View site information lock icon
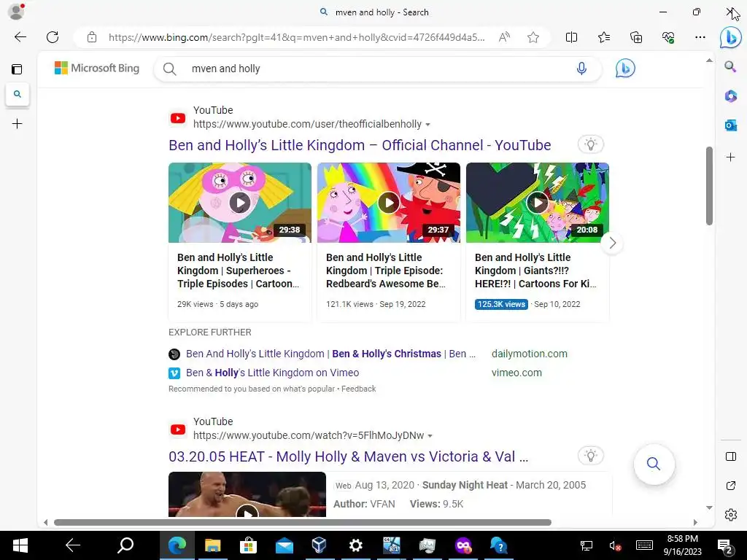Screen dimensions: 747x560 [92, 37]
